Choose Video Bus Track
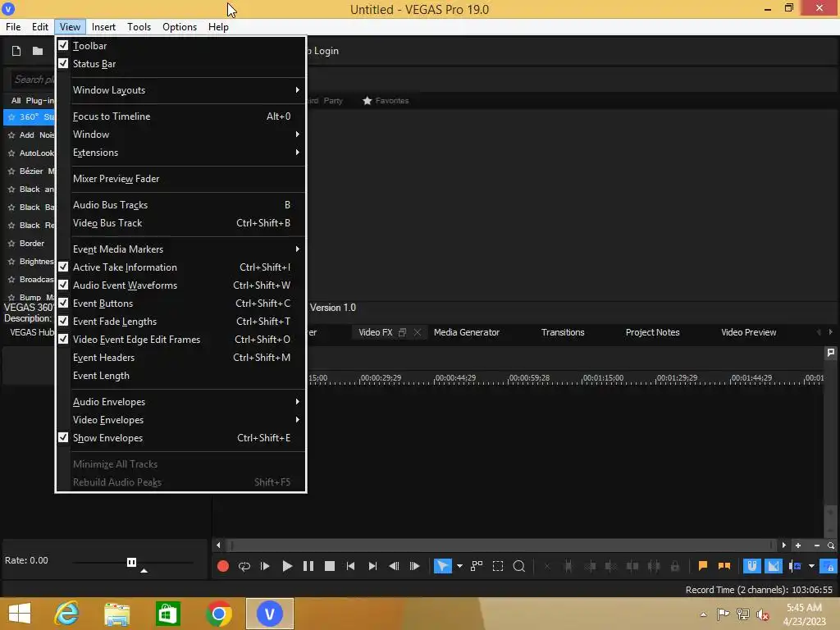Image resolution: width=840 pixels, height=630 pixels. point(181,223)
